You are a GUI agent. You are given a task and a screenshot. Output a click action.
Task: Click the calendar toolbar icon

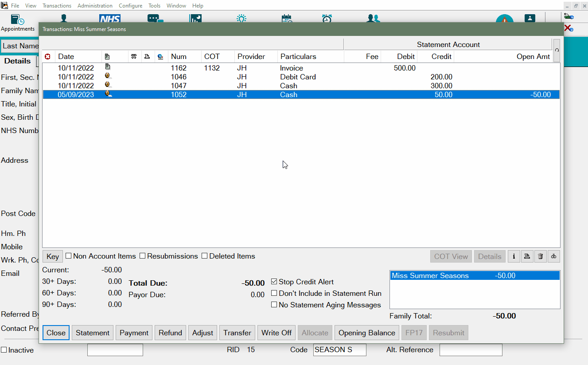pos(287,18)
